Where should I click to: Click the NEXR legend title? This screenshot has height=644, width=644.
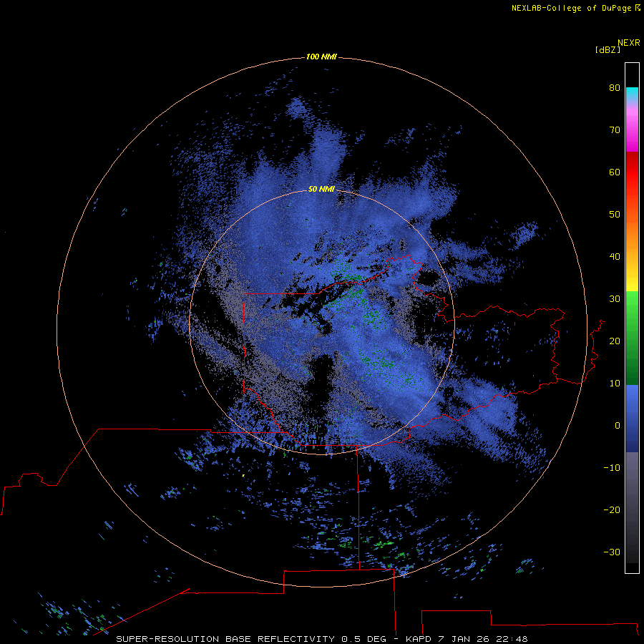629,43
